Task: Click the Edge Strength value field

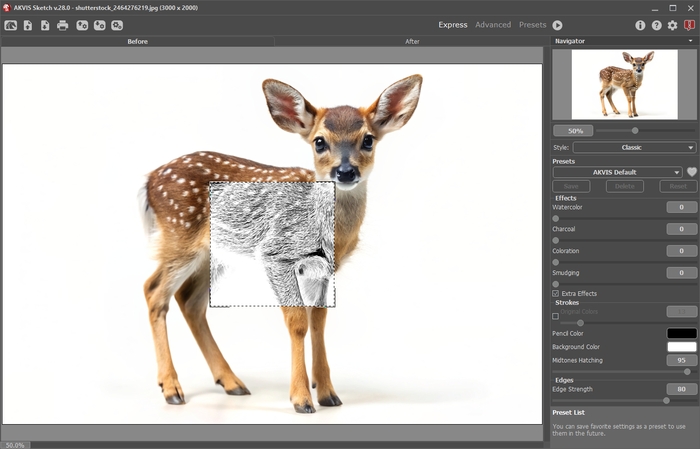Action: [681, 389]
